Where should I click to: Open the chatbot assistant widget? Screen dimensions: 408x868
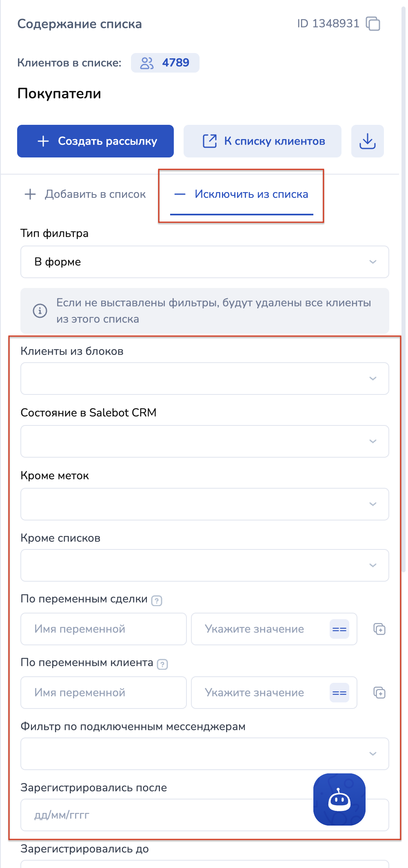(339, 799)
